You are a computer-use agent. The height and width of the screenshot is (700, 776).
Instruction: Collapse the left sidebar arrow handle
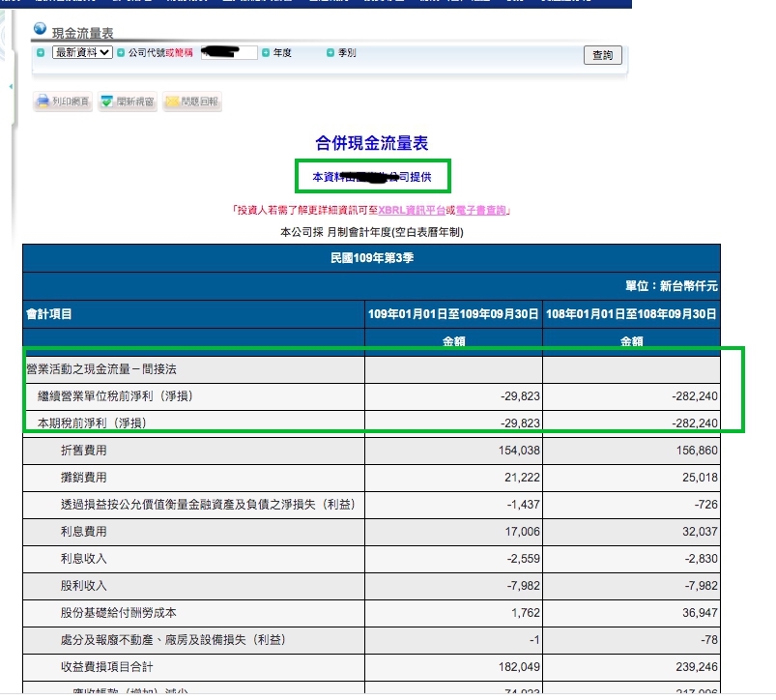[11, 87]
